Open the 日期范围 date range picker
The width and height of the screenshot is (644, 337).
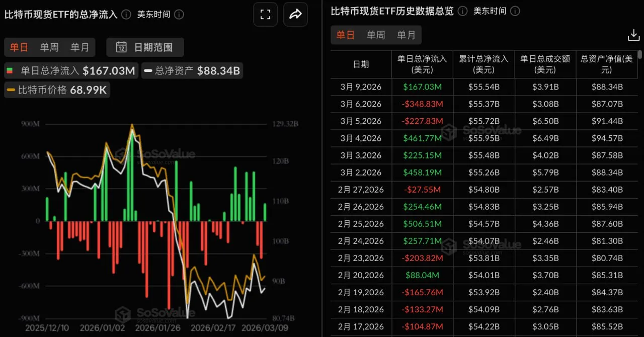145,47
